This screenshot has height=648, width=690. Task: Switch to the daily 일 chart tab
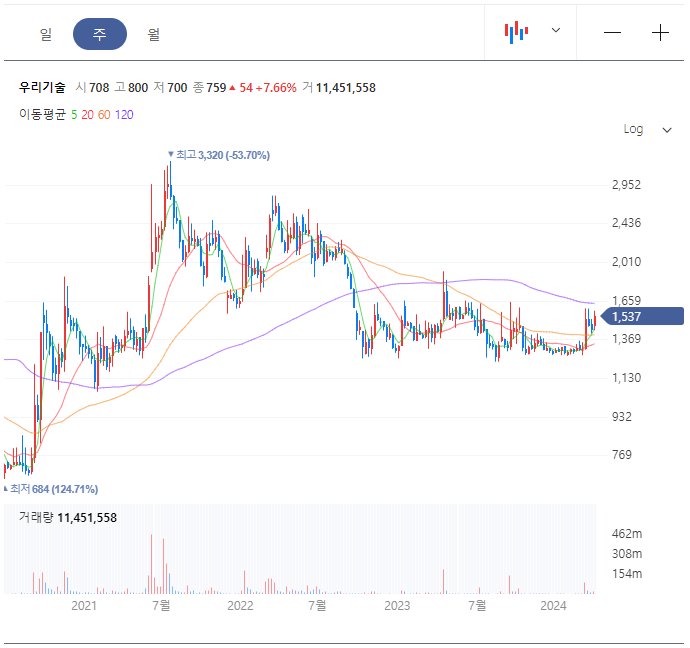[46, 34]
